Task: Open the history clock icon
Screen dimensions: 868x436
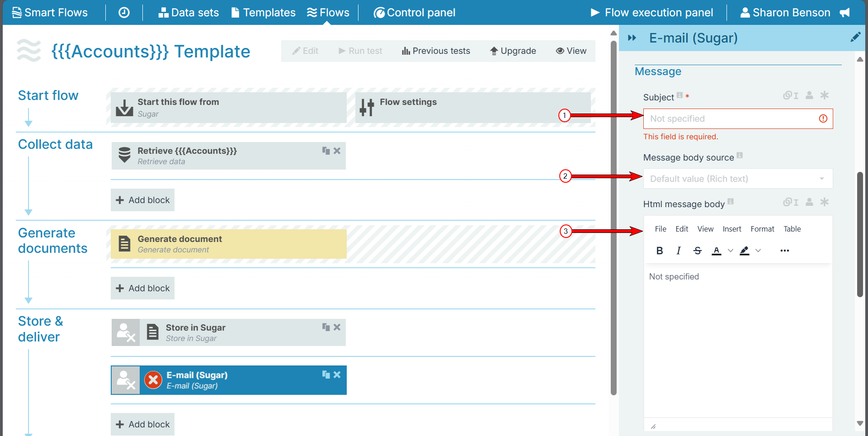Action: [x=124, y=12]
